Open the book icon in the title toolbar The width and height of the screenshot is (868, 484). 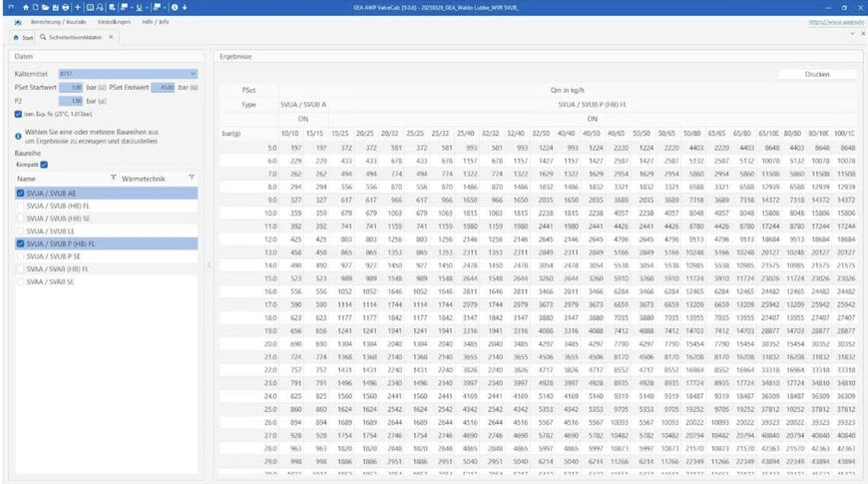point(90,8)
